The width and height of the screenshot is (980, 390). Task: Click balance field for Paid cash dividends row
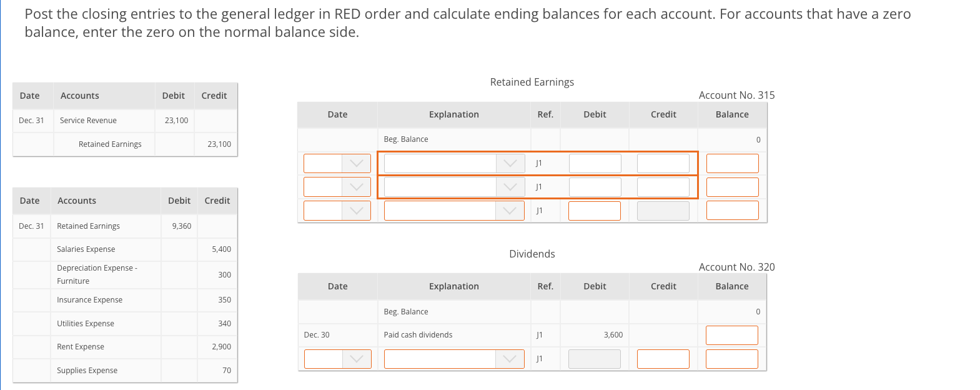[x=732, y=335]
